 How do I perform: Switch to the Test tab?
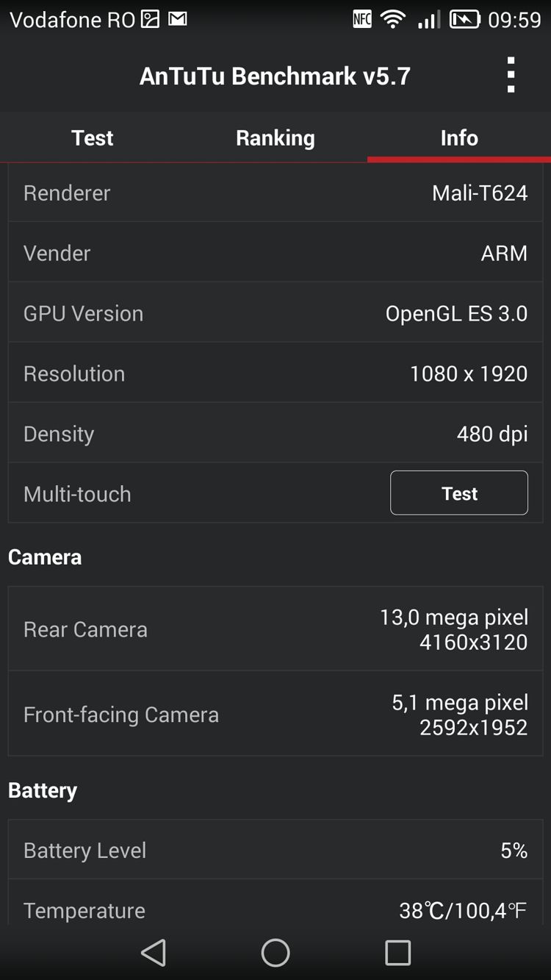coord(92,137)
